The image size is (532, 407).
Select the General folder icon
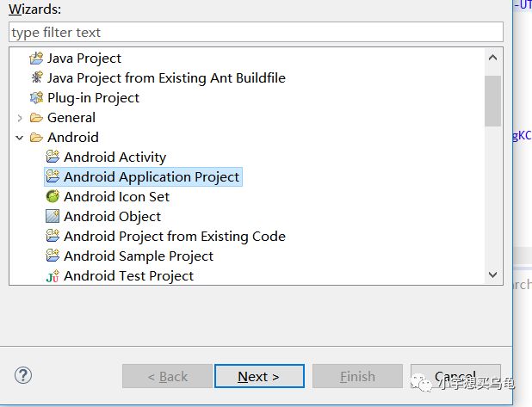36,118
